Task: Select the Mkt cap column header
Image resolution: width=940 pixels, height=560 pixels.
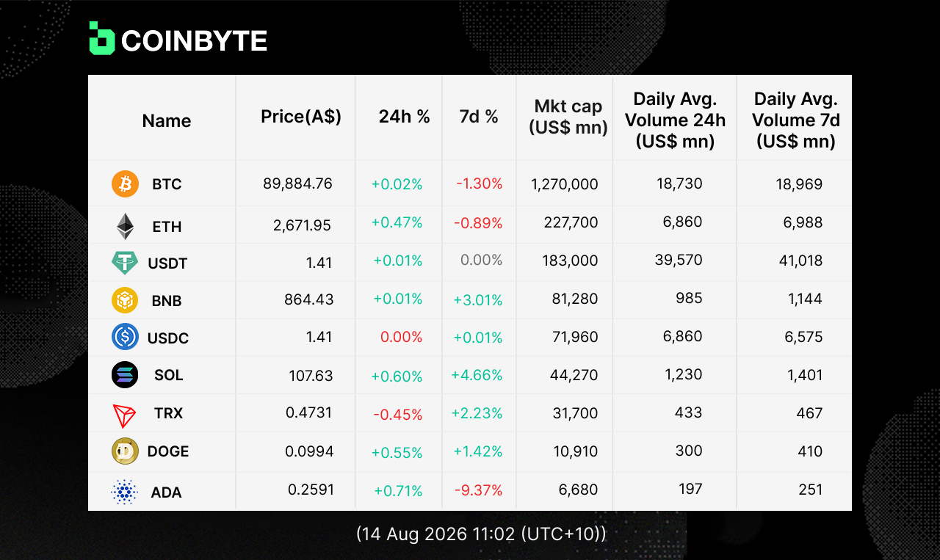Action: 568,117
